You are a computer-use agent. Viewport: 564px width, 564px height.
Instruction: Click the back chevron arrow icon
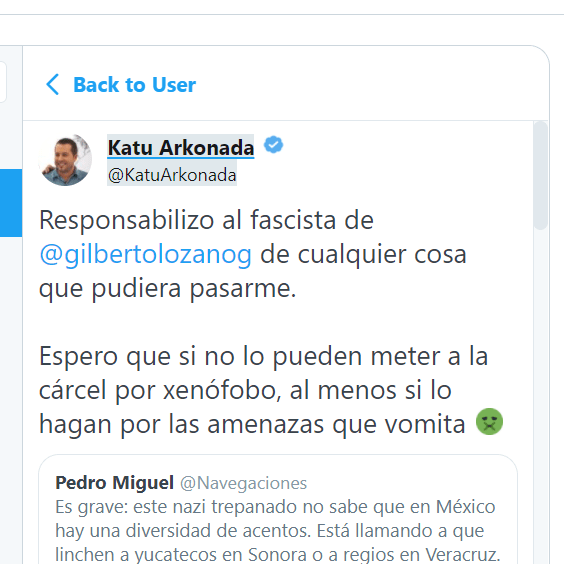(x=53, y=85)
